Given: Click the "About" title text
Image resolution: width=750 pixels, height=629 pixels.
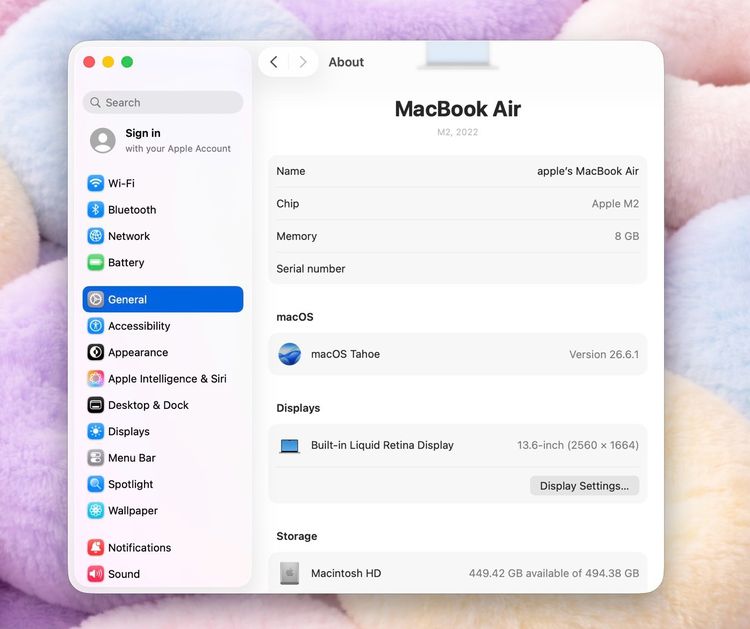Looking at the screenshot, I should (346, 62).
